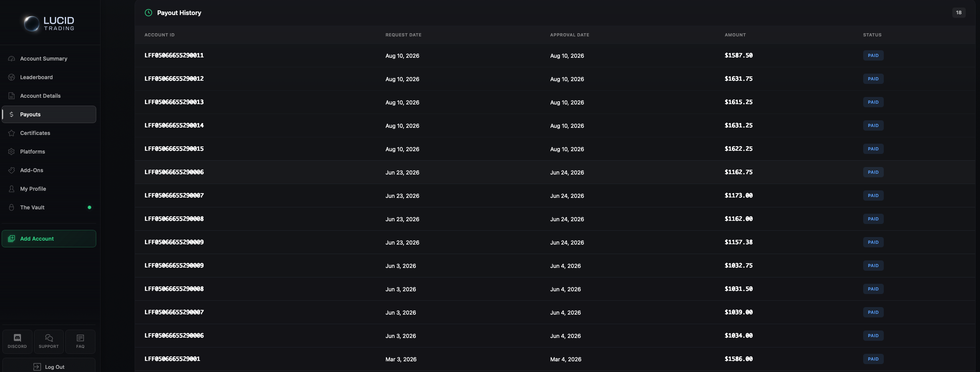Select payout row LFF05066655290015
The image size is (980, 372).
click(x=555, y=149)
